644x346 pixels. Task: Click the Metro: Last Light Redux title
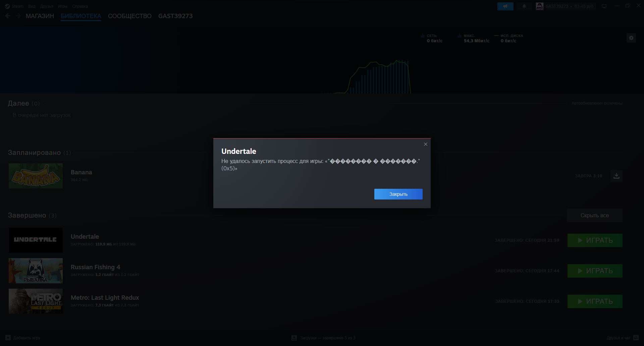tap(105, 298)
